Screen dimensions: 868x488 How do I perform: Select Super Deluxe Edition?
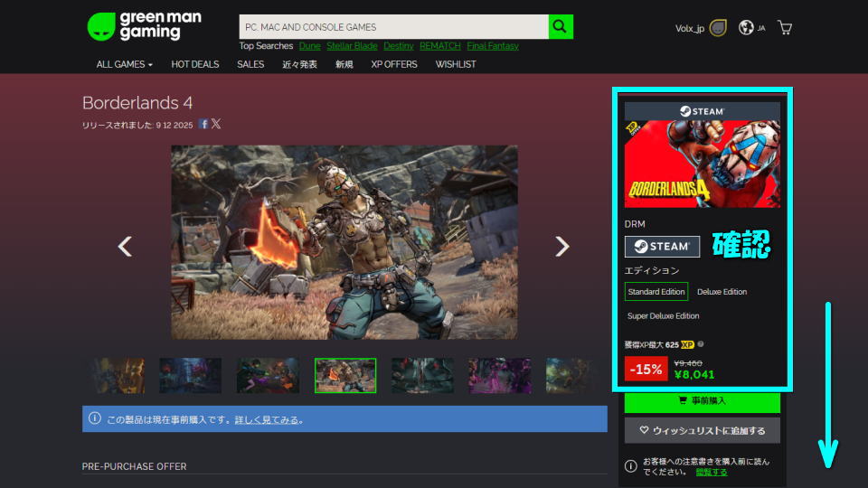tap(663, 316)
